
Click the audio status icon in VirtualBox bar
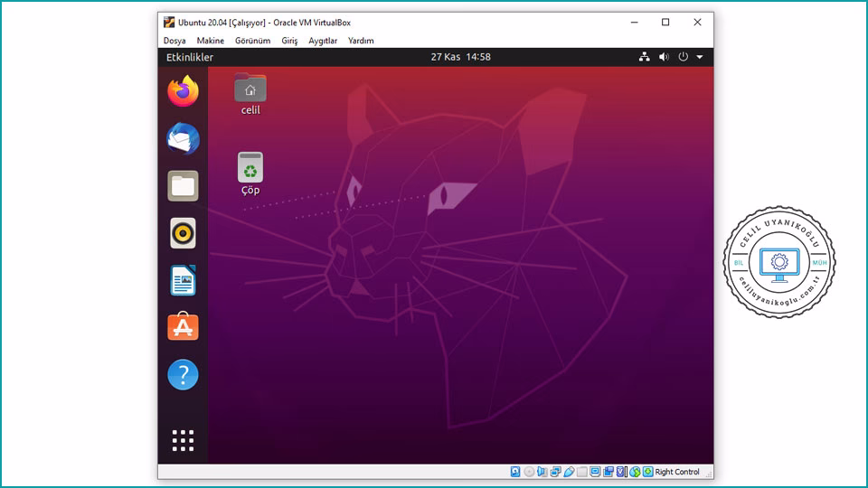point(542,472)
